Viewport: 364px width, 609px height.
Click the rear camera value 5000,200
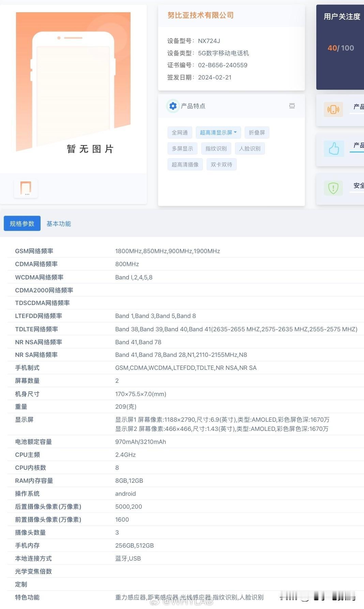coord(128,507)
